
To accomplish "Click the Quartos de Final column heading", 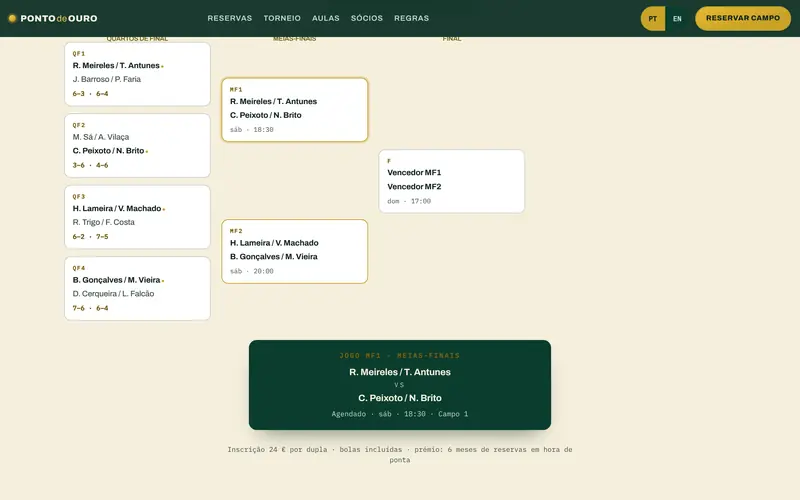I will point(137,39).
